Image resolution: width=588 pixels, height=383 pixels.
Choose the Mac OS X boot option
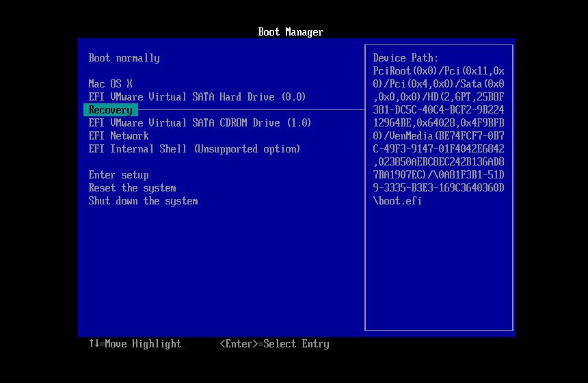(110, 84)
